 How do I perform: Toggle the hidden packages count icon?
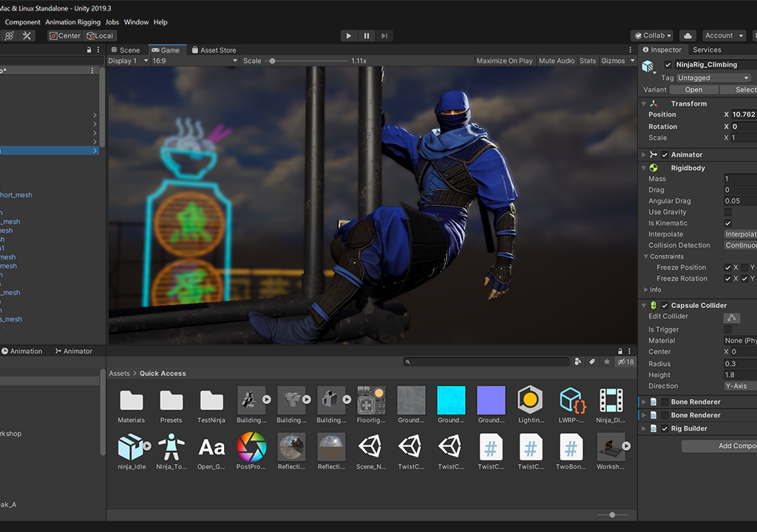pyautogui.click(x=625, y=361)
